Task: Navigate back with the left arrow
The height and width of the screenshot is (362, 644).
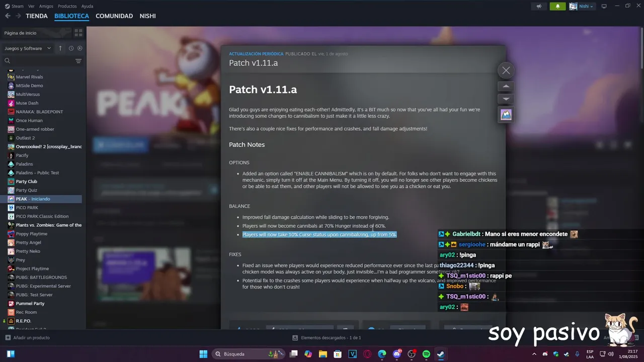Action: [8, 16]
